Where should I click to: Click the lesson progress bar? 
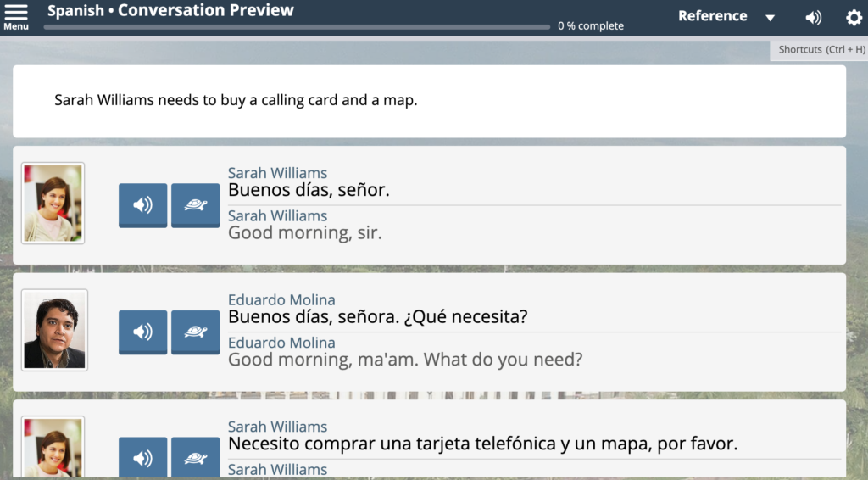click(297, 27)
